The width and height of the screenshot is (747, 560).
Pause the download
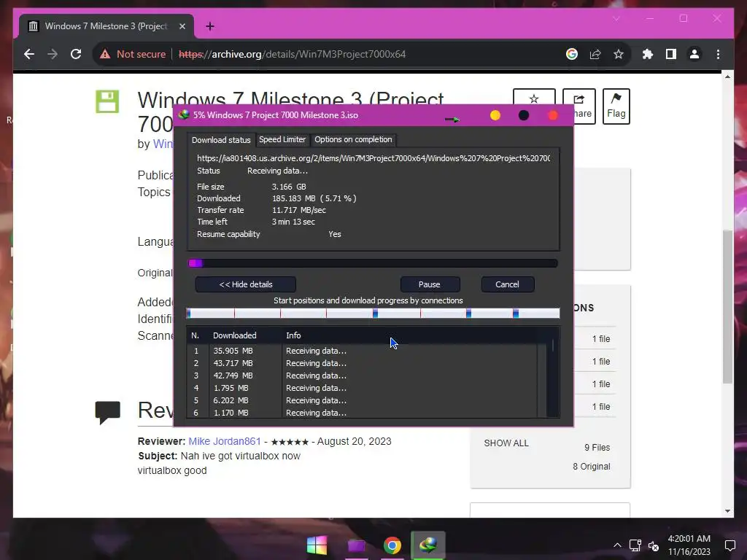point(430,284)
